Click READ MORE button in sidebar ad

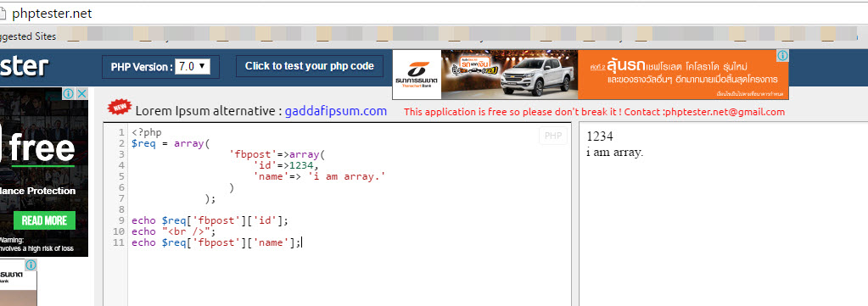pyautogui.click(x=44, y=220)
